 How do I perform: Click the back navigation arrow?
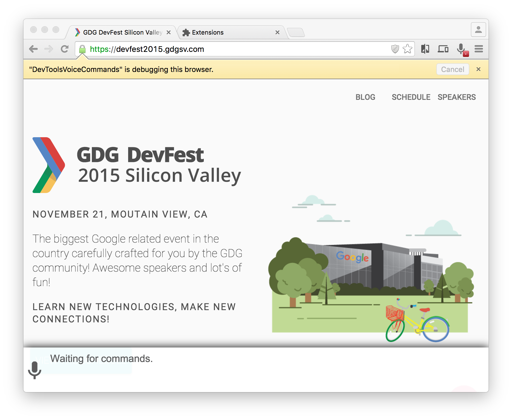(34, 49)
